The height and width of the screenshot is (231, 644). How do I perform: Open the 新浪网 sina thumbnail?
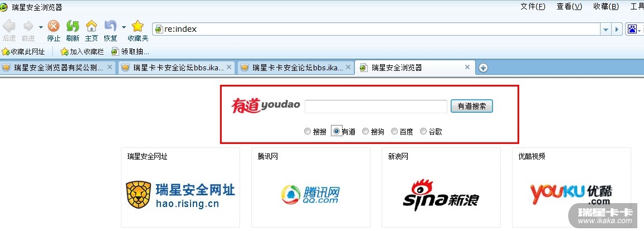pyautogui.click(x=441, y=187)
